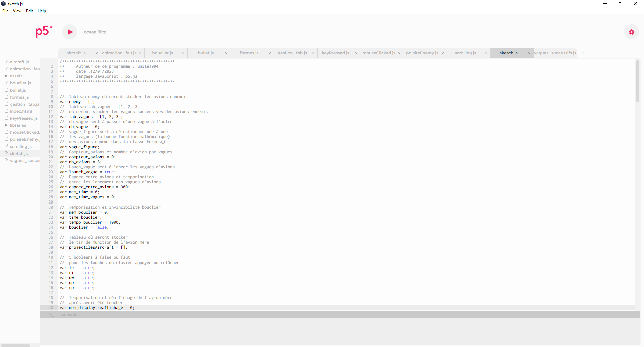Close the sketch.js tab
Image resolution: width=644 pixels, height=347 pixels.
click(x=529, y=53)
